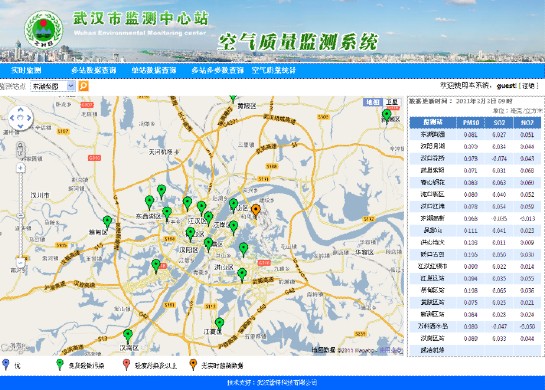
Task: Switch map to 地图 view
Action: (373, 102)
